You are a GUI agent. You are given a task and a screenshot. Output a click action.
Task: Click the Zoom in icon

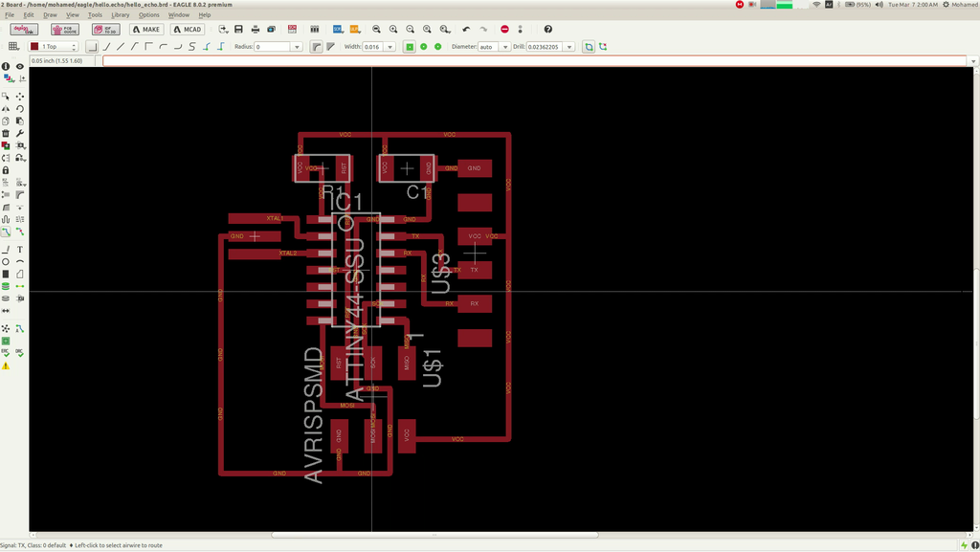point(393,30)
